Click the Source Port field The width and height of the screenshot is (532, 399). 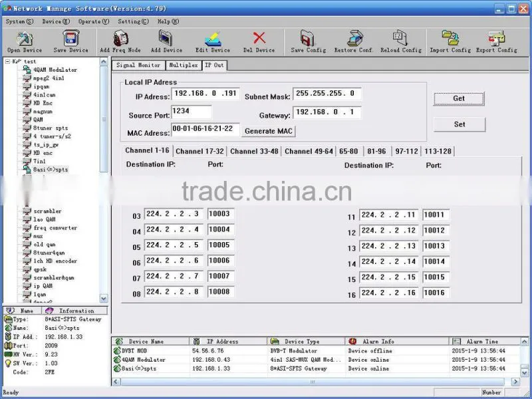pos(192,112)
